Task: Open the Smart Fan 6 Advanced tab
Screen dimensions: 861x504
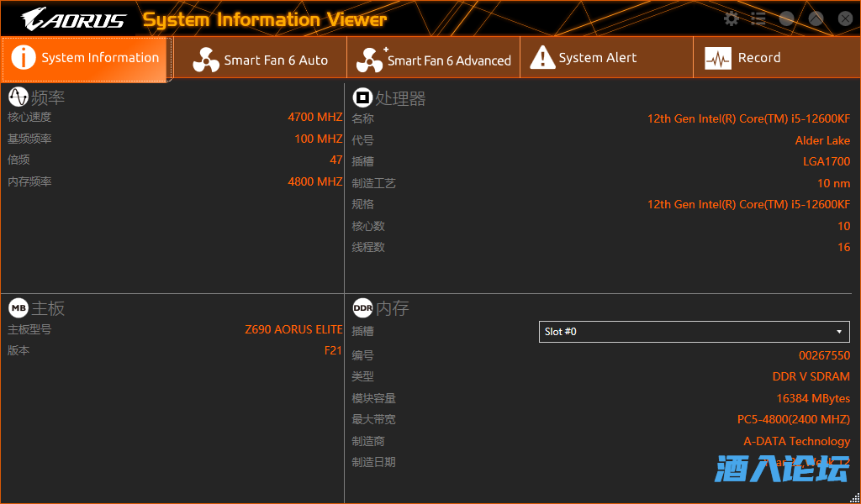Action: pyautogui.click(x=434, y=58)
